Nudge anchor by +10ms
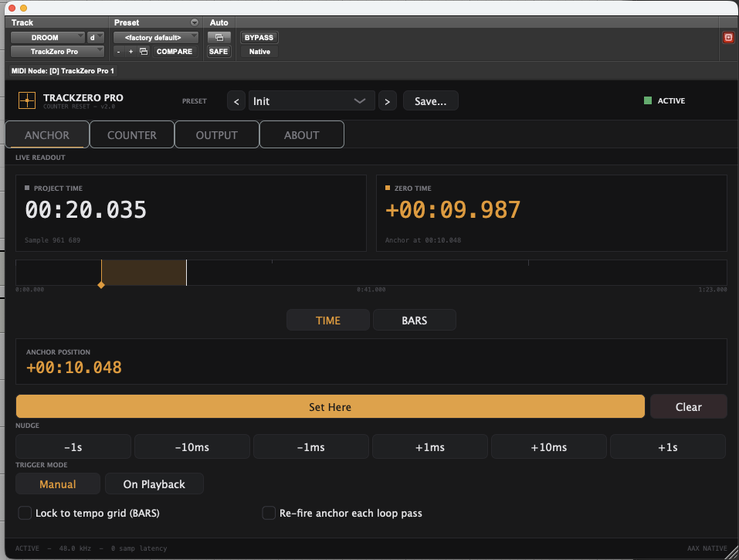Screen dimensions: 739x560 coord(548,447)
